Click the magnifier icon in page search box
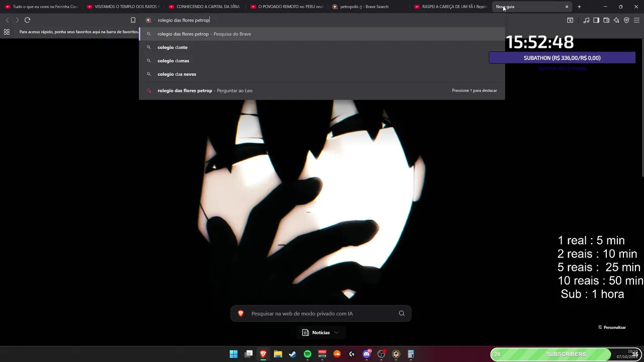The image size is (644, 362). [x=401, y=313]
